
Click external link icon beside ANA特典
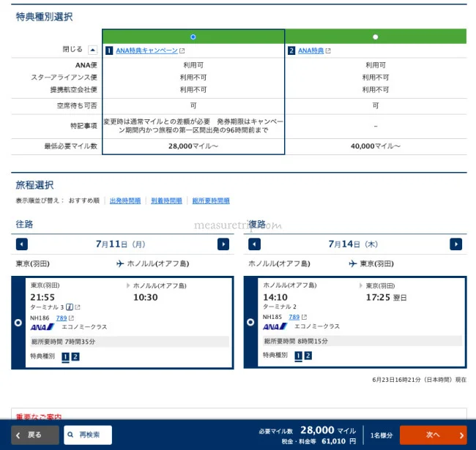(x=328, y=51)
